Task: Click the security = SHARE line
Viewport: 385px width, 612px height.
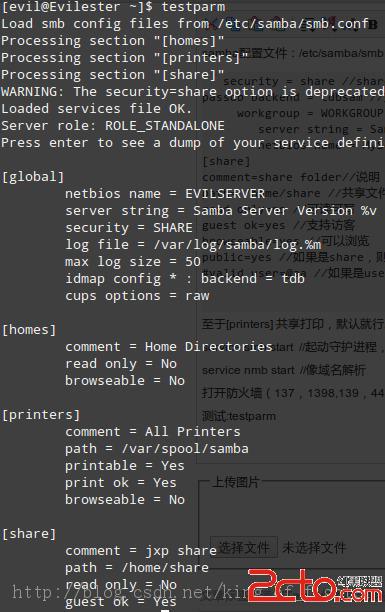Action: 129,228
